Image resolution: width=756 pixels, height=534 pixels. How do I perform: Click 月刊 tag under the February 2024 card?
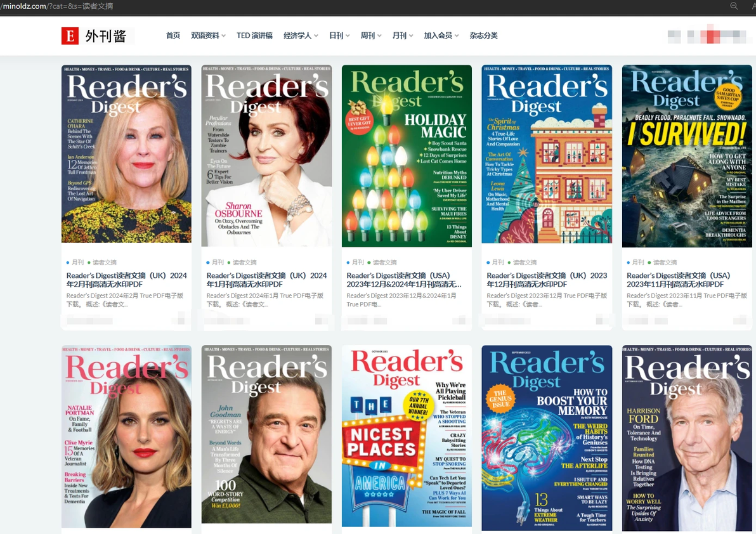pos(77,262)
